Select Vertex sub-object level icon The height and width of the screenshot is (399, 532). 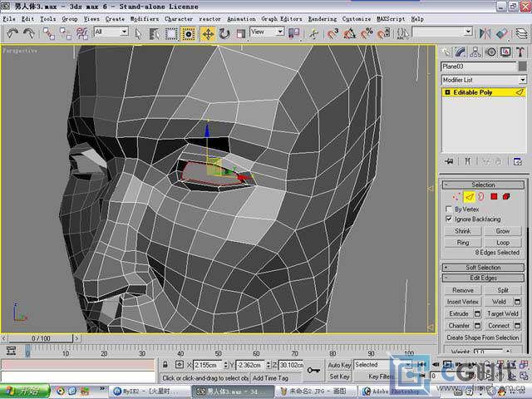click(x=456, y=196)
